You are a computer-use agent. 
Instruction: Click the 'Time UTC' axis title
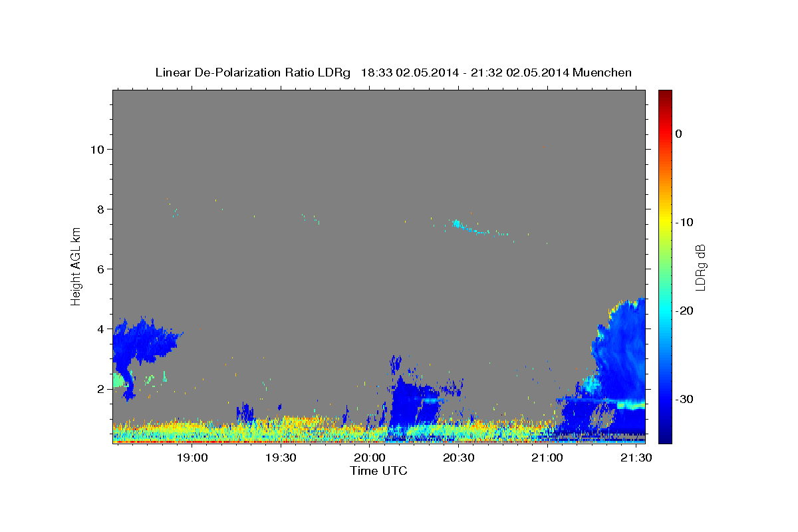378,471
